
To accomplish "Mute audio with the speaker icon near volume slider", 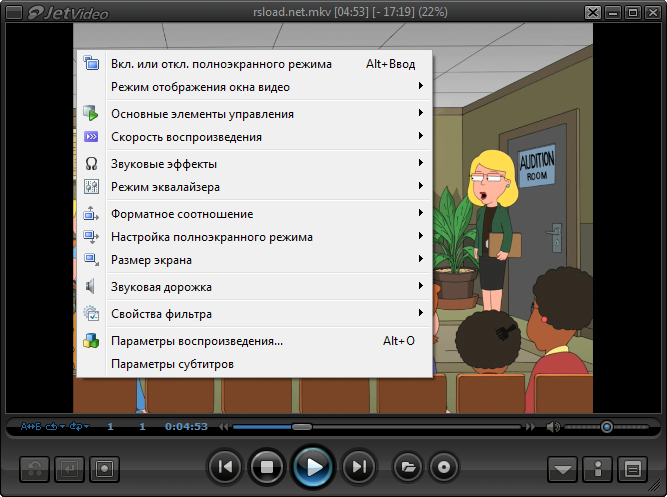I will [553, 426].
